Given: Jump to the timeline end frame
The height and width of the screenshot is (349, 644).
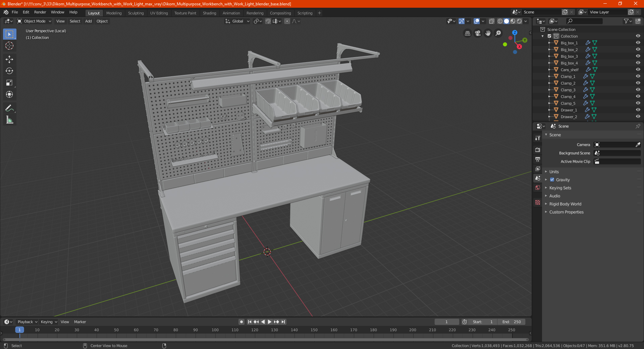Looking at the screenshot, I should click(283, 322).
